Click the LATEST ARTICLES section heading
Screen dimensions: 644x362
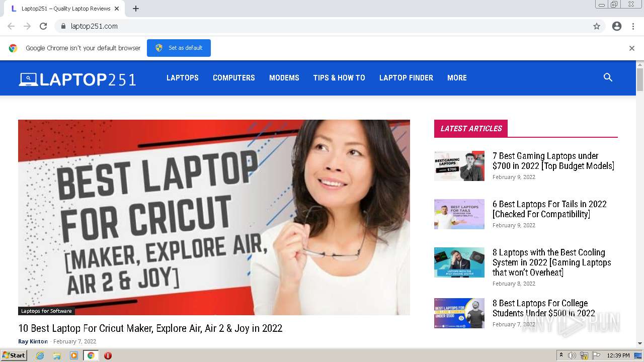point(471,128)
